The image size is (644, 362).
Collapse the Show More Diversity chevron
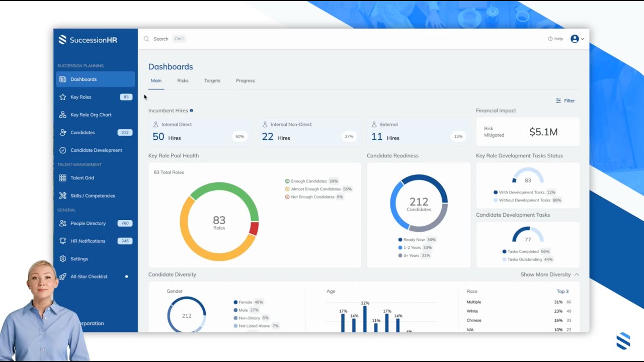point(577,275)
